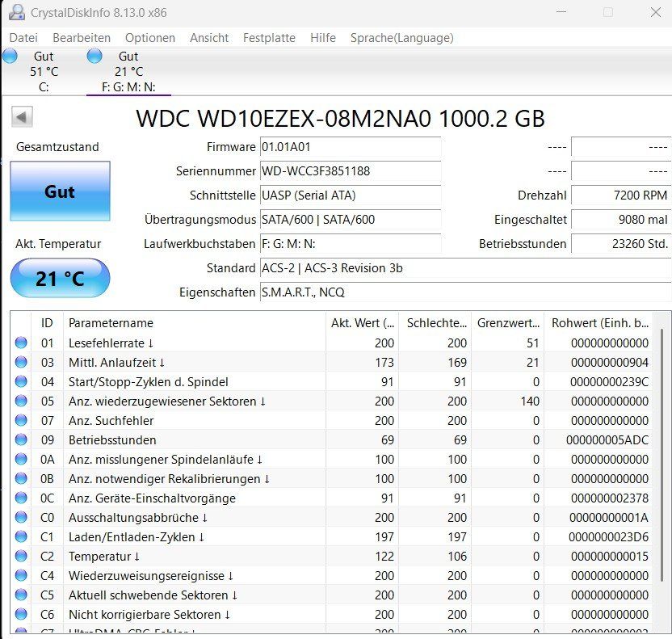Close the CrystalDiskInfo window

pyautogui.click(x=655, y=12)
